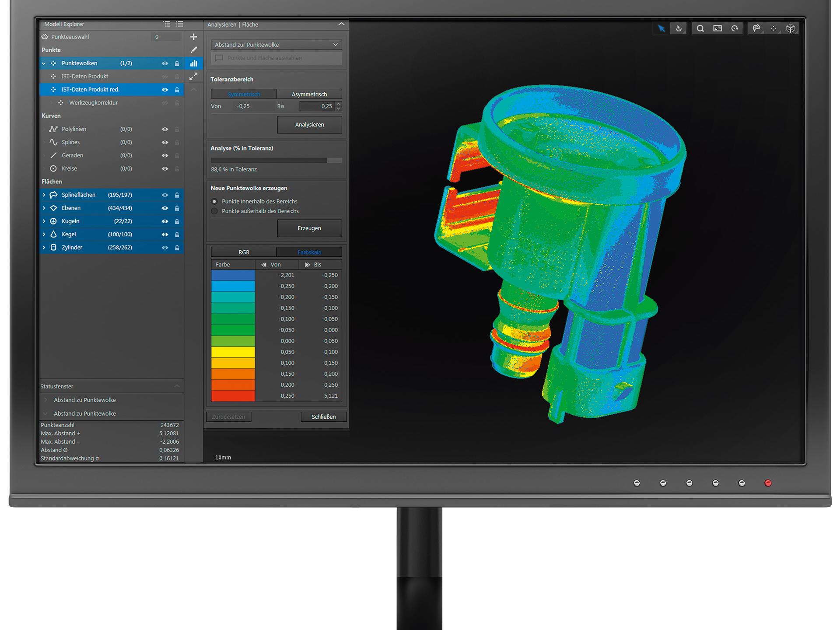This screenshot has height=630, width=840.
Task: Click the yellow color swatch
Action: tap(233, 352)
